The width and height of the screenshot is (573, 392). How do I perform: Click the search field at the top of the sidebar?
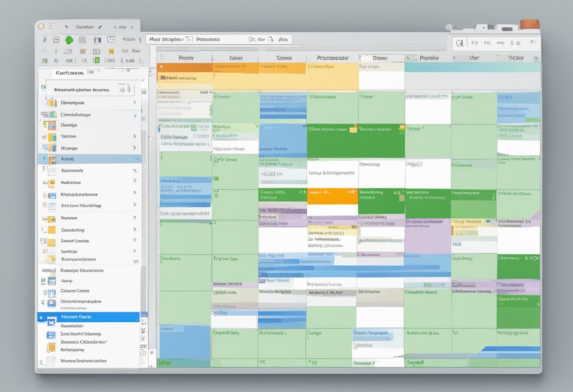pyautogui.click(x=90, y=89)
